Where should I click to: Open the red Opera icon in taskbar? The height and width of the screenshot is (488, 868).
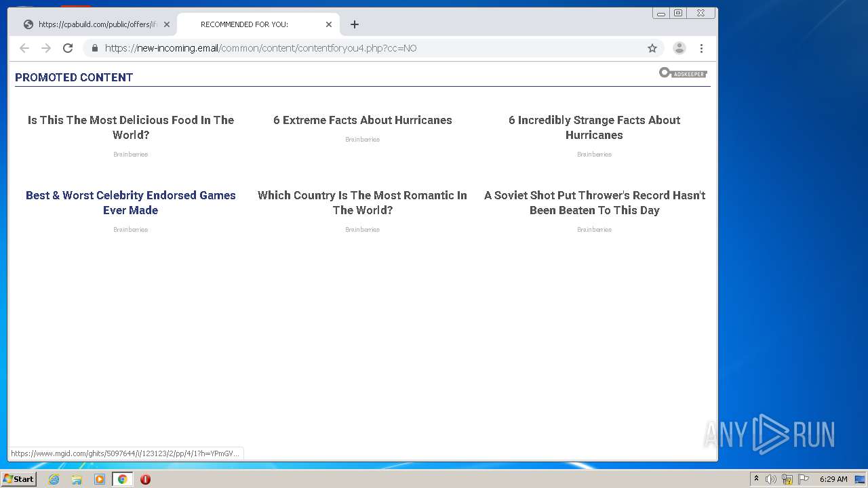(x=145, y=479)
